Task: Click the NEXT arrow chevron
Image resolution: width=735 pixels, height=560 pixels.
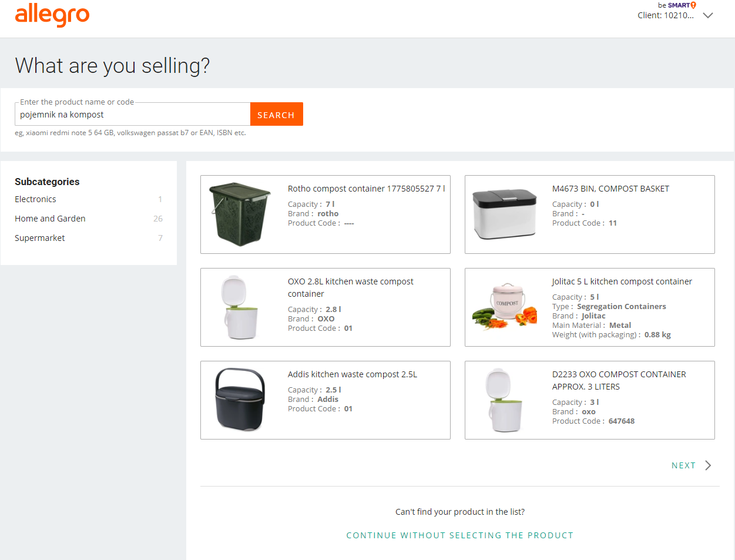Action: (707, 465)
